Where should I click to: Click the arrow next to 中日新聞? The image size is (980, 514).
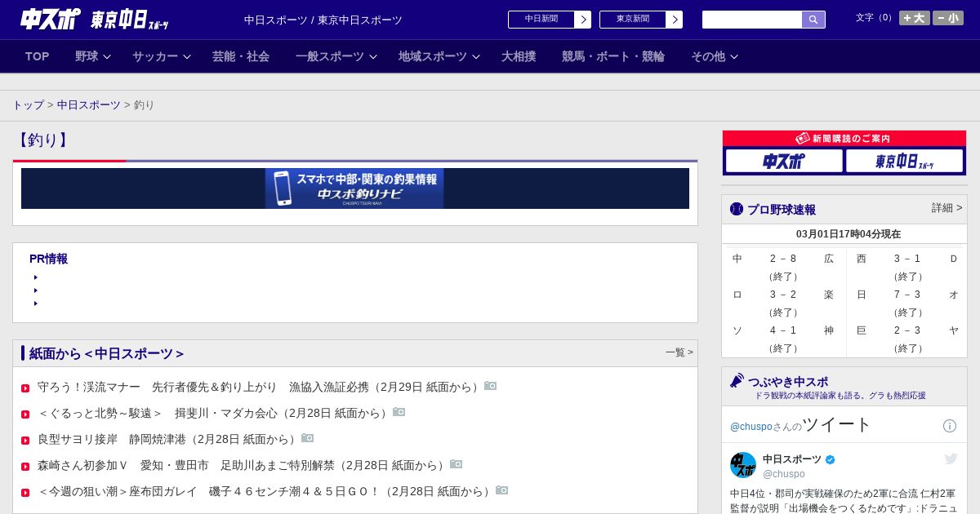point(583,20)
